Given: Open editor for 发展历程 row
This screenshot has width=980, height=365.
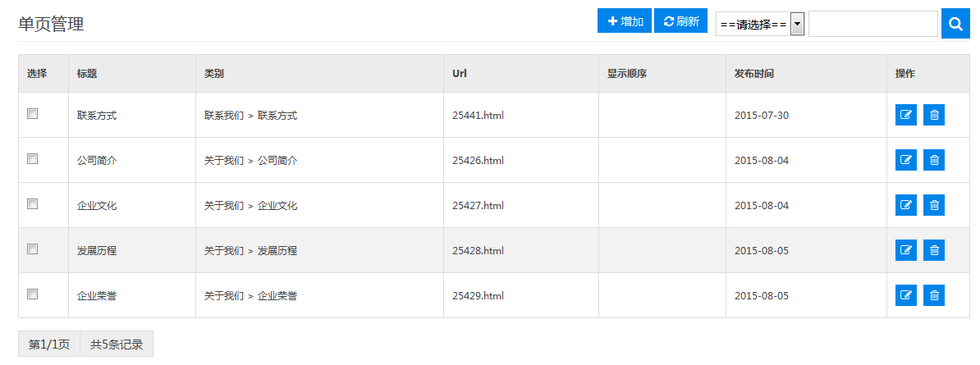Looking at the screenshot, I should pos(906,250).
